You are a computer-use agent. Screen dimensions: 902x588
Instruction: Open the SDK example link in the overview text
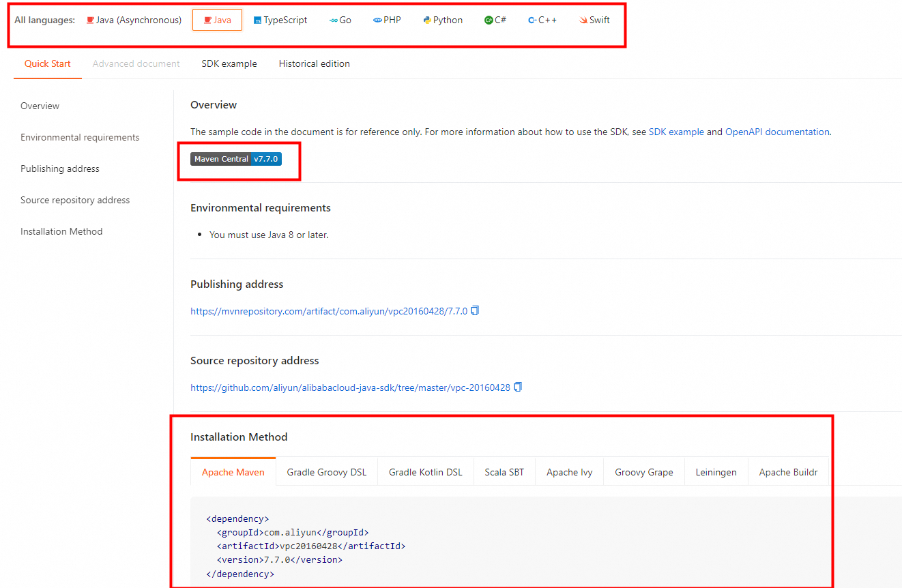click(676, 132)
